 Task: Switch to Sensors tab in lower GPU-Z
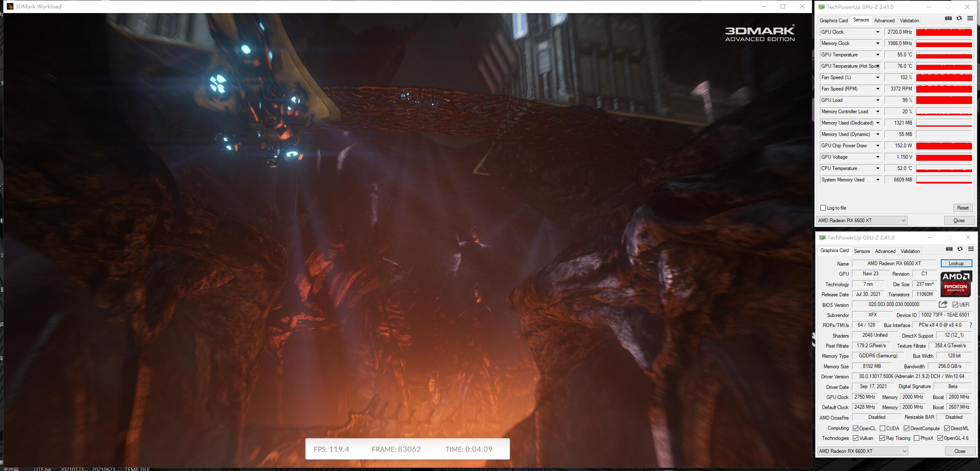click(x=862, y=251)
